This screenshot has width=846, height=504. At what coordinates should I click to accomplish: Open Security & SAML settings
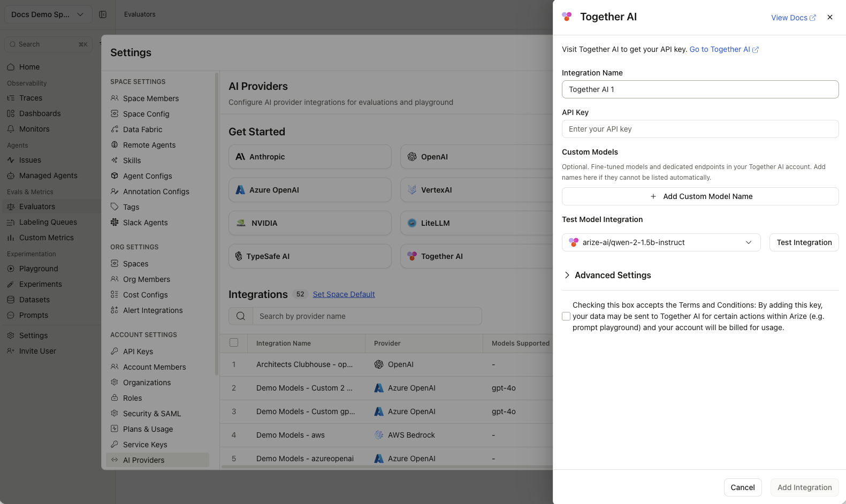(x=152, y=414)
